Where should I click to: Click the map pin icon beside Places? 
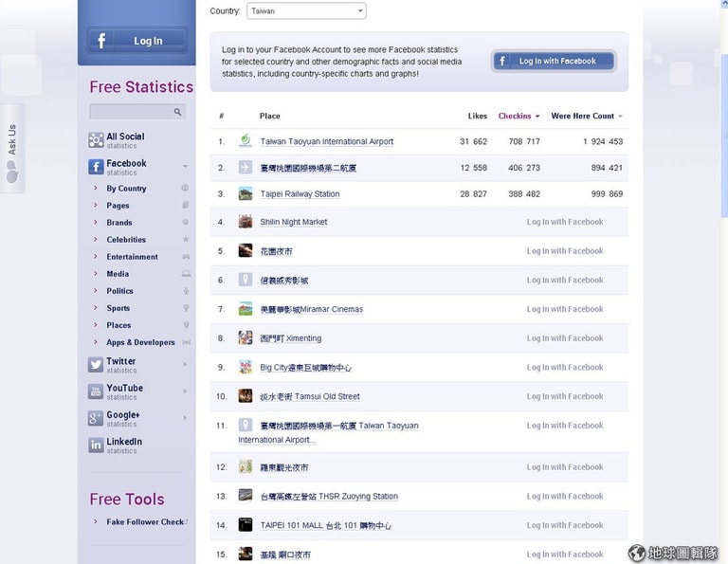click(186, 325)
